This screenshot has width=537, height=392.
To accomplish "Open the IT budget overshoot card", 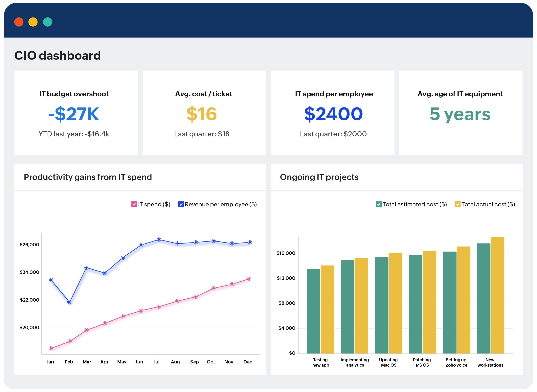I will [x=76, y=113].
